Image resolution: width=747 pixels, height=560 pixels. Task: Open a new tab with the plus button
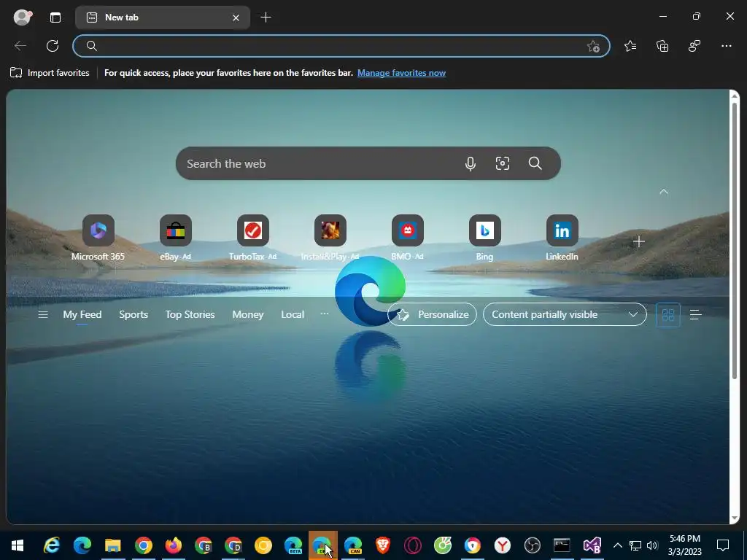(266, 17)
